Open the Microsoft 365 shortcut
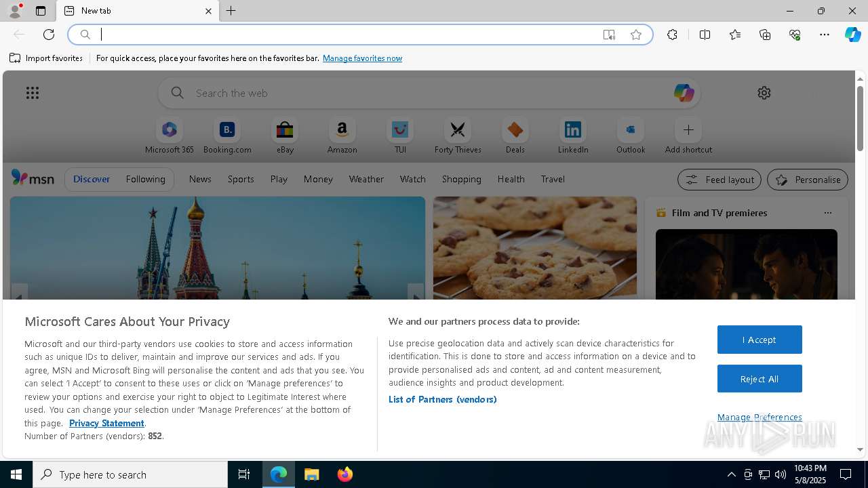Image resolution: width=868 pixels, height=488 pixels. click(x=170, y=136)
